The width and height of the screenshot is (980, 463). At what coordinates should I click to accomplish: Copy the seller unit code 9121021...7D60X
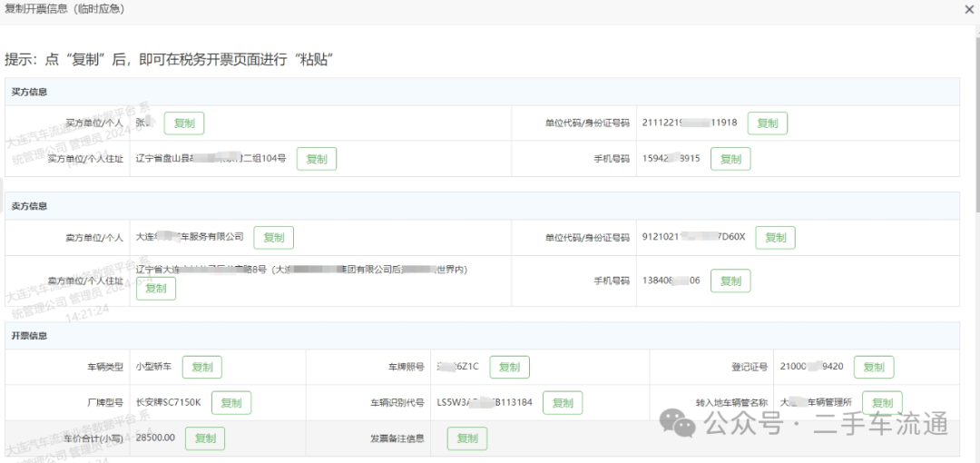pyautogui.click(x=775, y=238)
